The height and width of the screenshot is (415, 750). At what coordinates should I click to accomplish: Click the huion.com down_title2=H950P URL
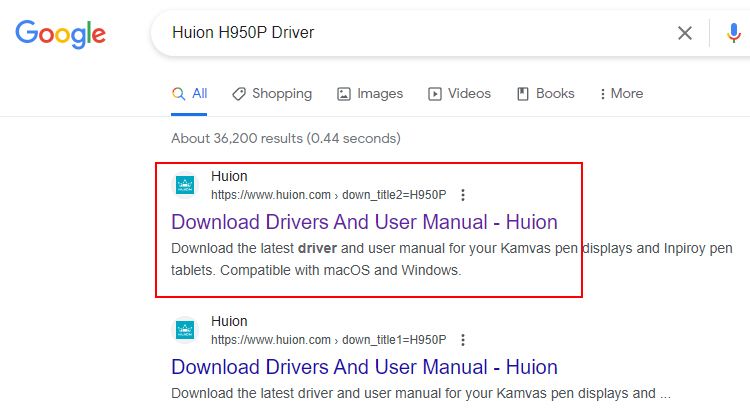point(329,195)
